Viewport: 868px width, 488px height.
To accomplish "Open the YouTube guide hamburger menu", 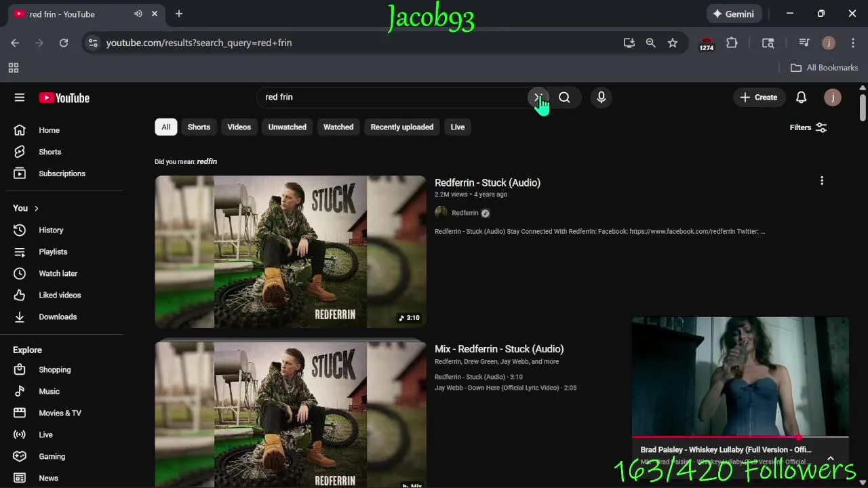I will [20, 98].
